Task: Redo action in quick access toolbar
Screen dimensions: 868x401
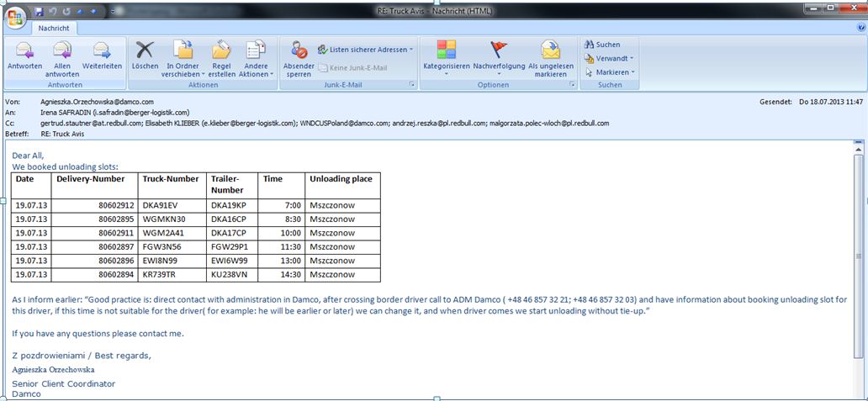Action: (x=67, y=11)
